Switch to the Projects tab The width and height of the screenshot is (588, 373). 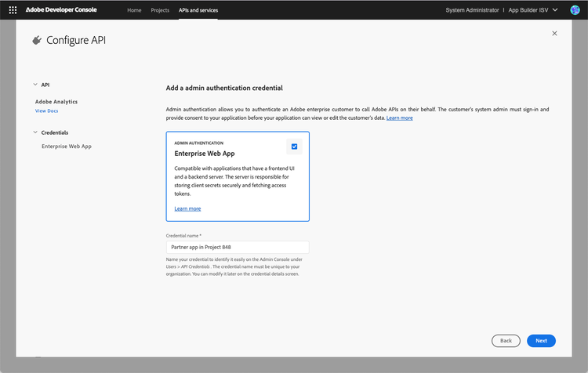pyautogui.click(x=160, y=9)
